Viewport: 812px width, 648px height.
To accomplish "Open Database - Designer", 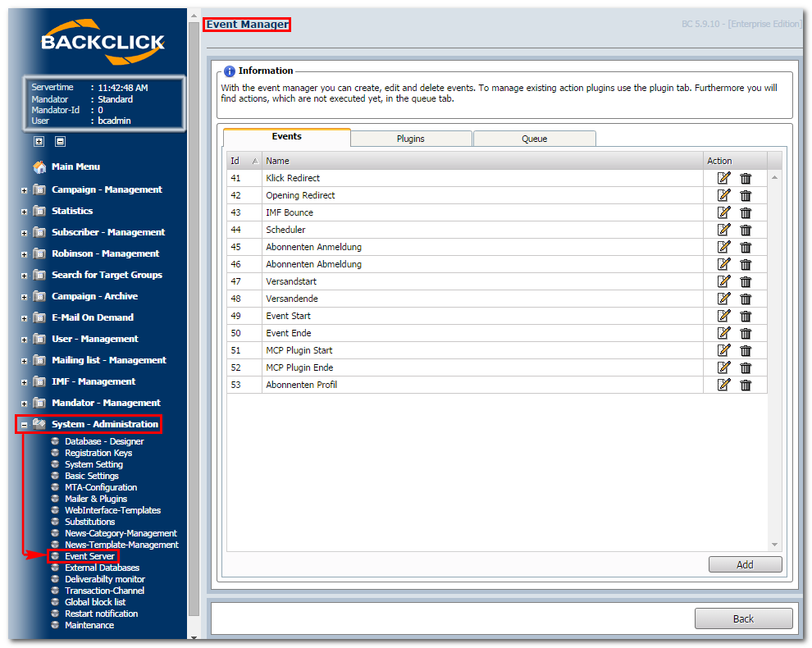I will click(x=104, y=441).
